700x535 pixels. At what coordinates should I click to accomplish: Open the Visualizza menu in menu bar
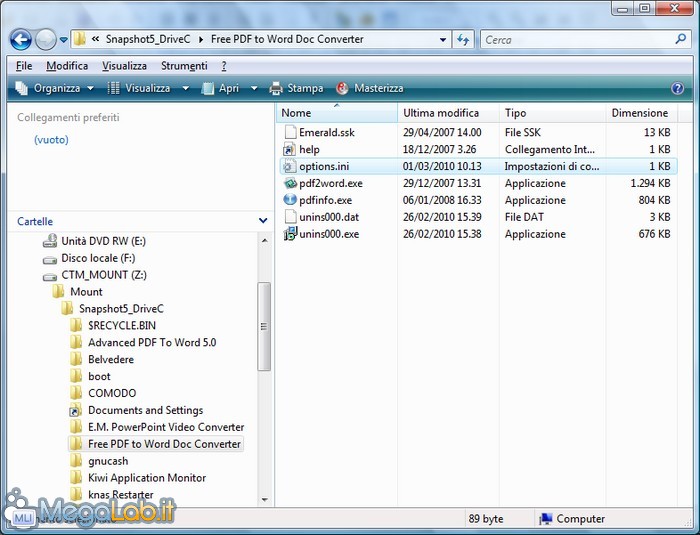(124, 66)
